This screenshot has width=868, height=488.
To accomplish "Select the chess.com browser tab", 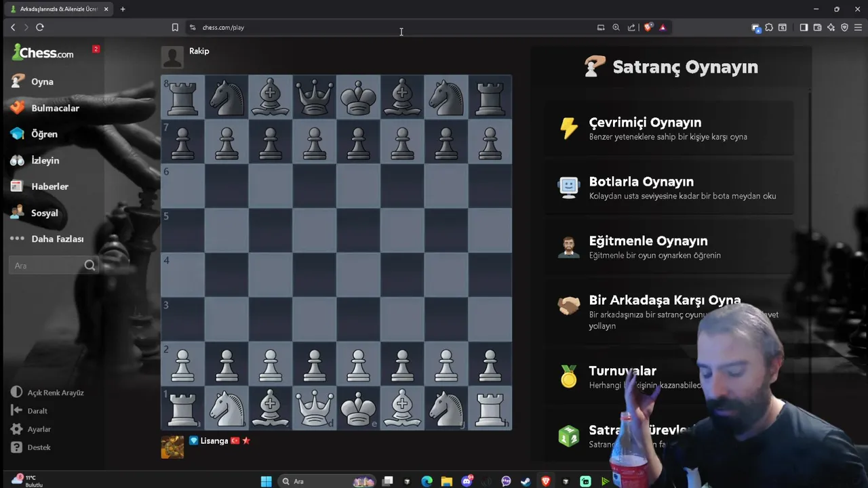I will 59,9.
